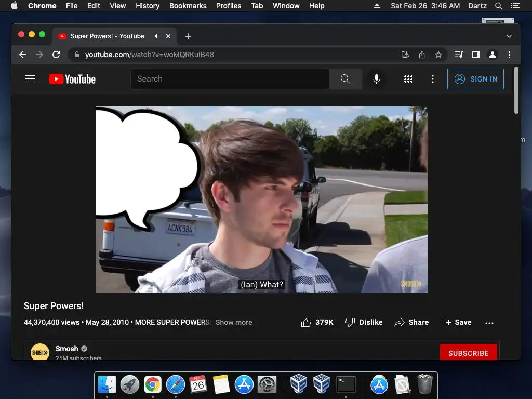
Task: Go back to the previous page
Action: pyautogui.click(x=23, y=55)
